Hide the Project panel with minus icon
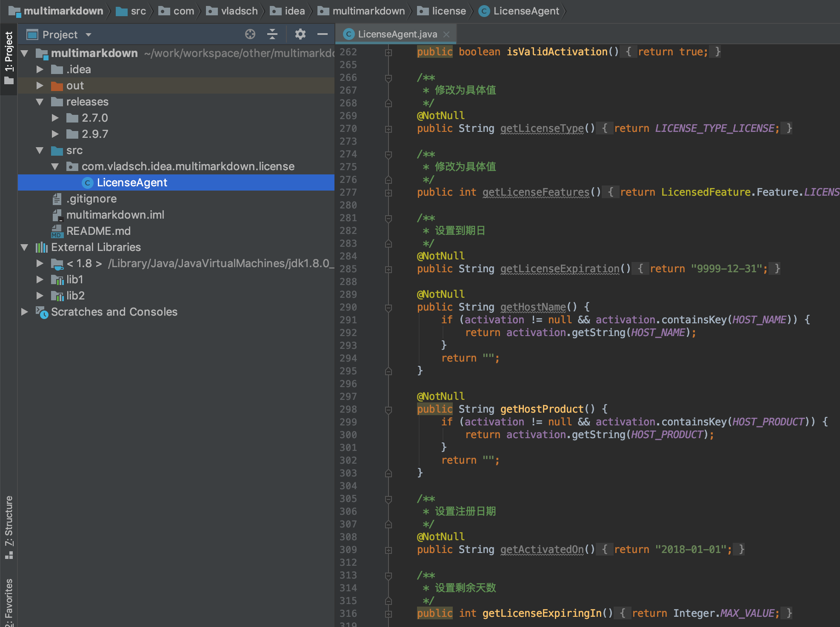The image size is (840, 627). pos(323,34)
